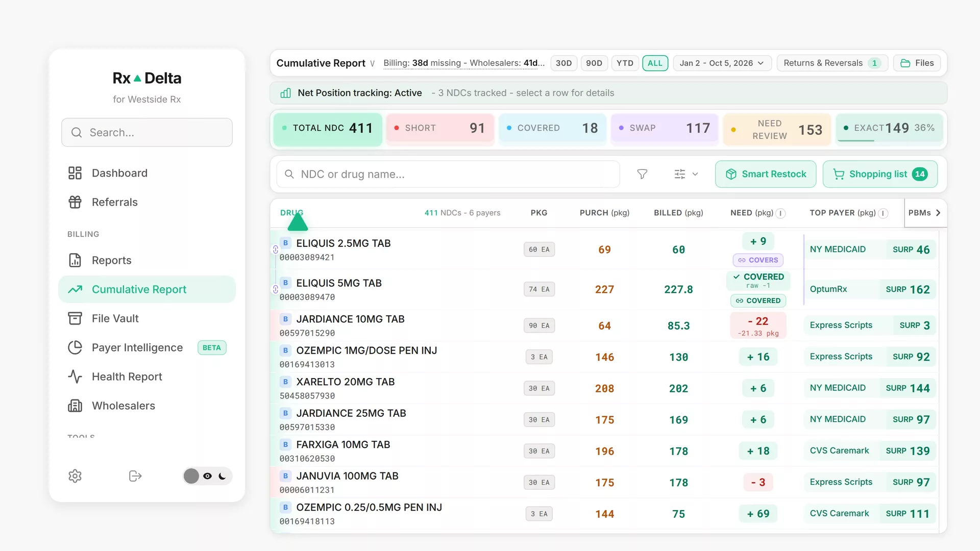Select the eye theme mode toggle
This screenshot has width=980, height=551.
click(x=207, y=476)
